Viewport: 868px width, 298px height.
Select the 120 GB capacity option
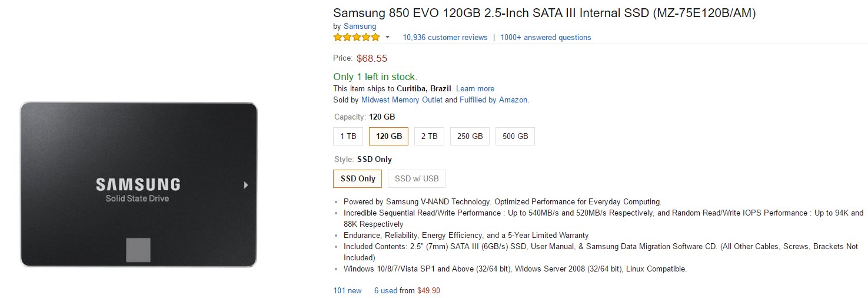pyautogui.click(x=389, y=136)
